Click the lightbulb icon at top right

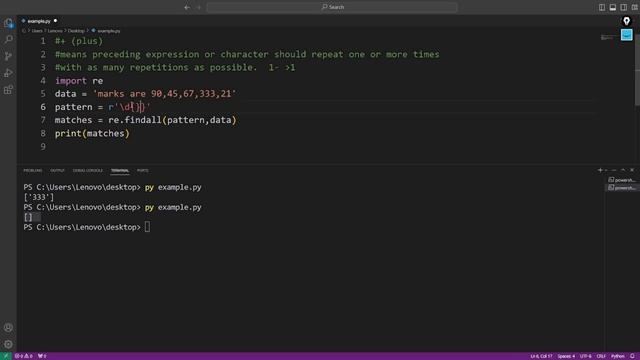click(x=627, y=21)
